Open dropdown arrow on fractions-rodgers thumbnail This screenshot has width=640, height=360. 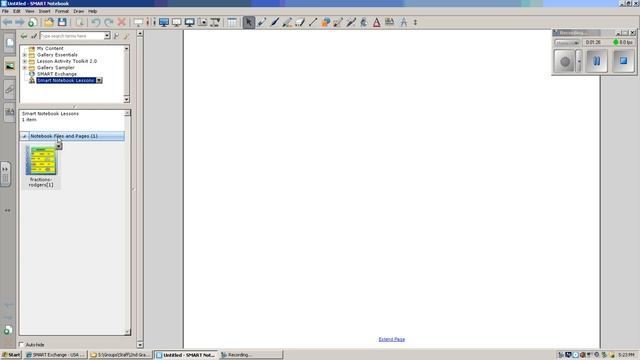click(59, 146)
